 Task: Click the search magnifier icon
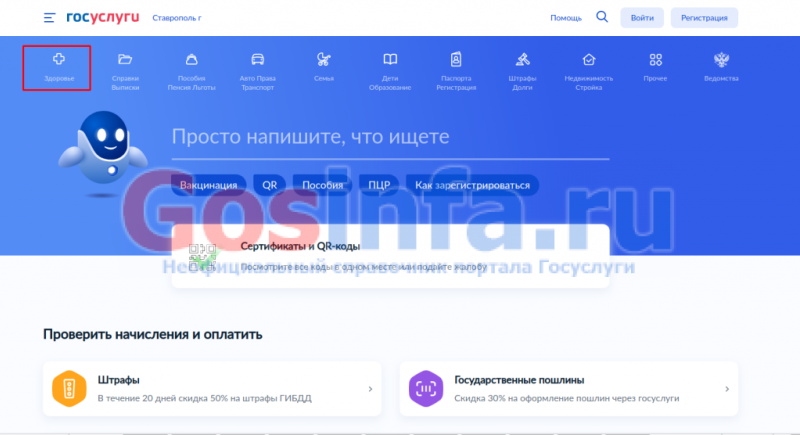pyautogui.click(x=602, y=17)
